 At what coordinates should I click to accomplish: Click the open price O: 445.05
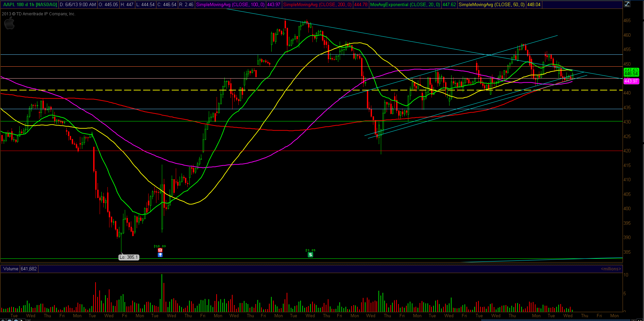pyautogui.click(x=108, y=5)
